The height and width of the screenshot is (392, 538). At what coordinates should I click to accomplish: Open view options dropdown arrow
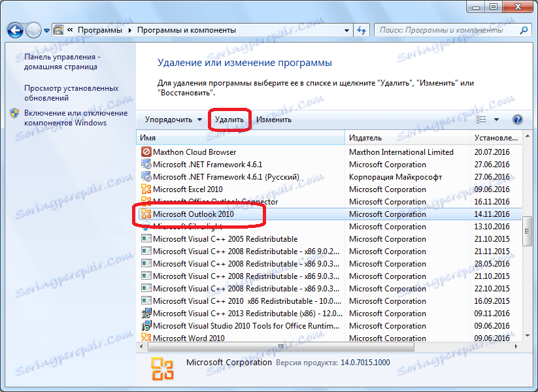pyautogui.click(x=496, y=120)
